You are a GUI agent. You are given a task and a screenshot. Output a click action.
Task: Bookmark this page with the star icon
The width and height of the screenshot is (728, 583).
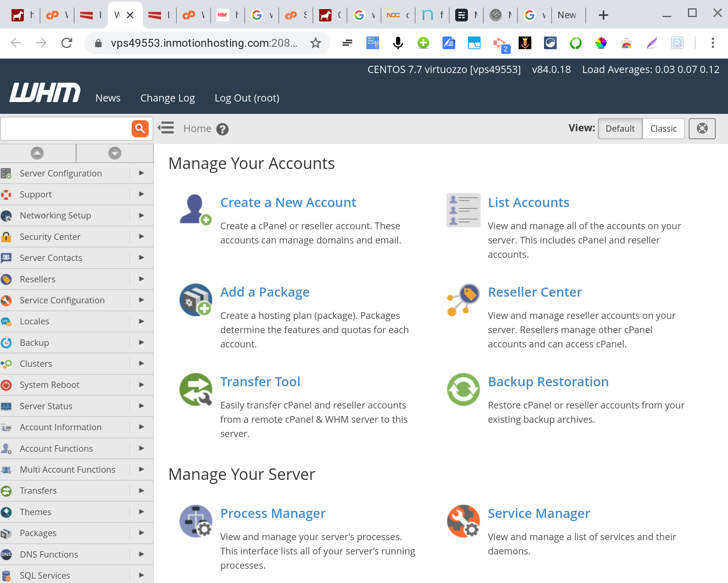[316, 43]
